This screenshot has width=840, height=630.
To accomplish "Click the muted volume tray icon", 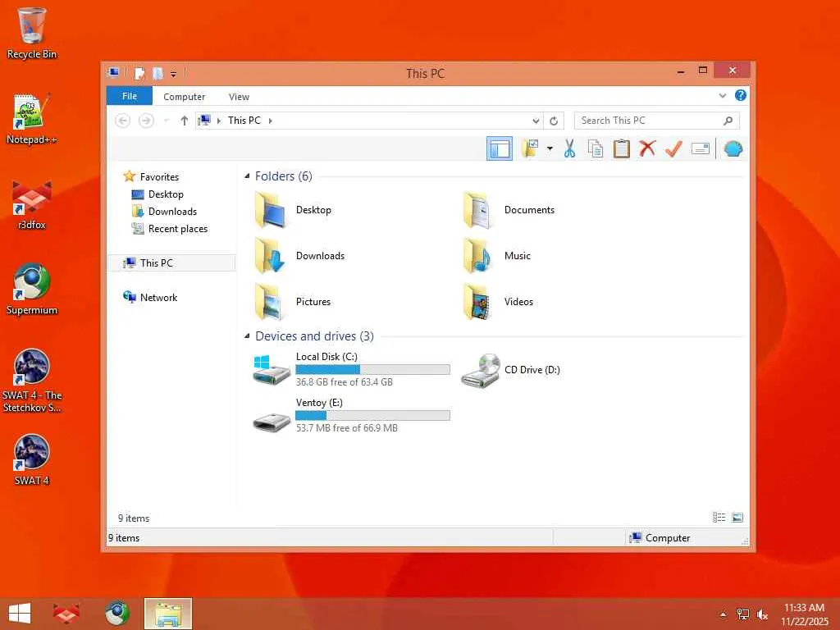I will (762, 614).
